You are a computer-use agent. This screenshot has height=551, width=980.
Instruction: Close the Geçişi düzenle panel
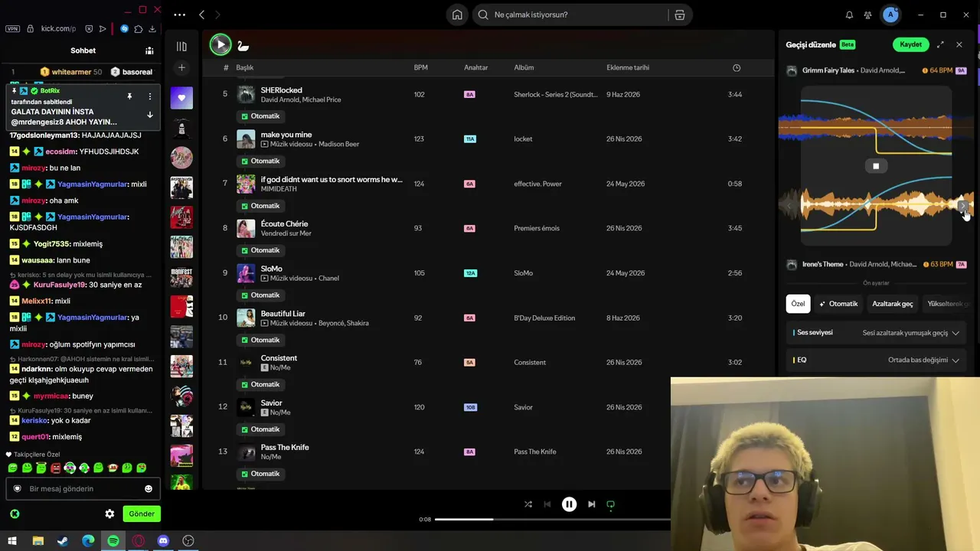pos(959,44)
